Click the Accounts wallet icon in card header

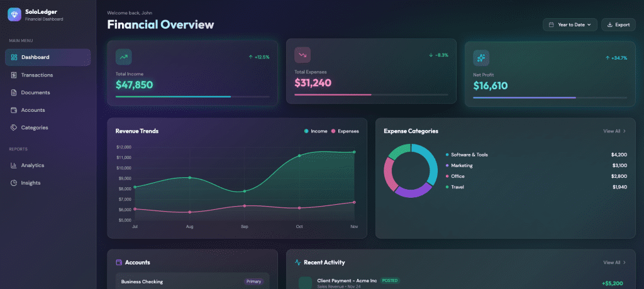coord(118,262)
